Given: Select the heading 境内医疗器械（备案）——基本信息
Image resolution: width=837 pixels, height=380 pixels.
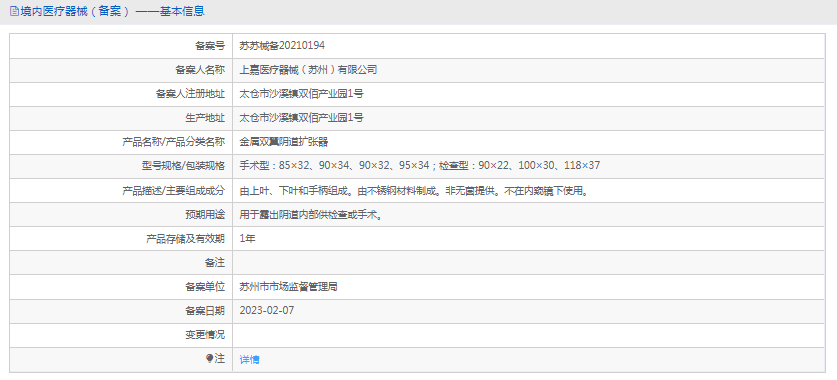Looking at the screenshot, I should [x=112, y=11].
